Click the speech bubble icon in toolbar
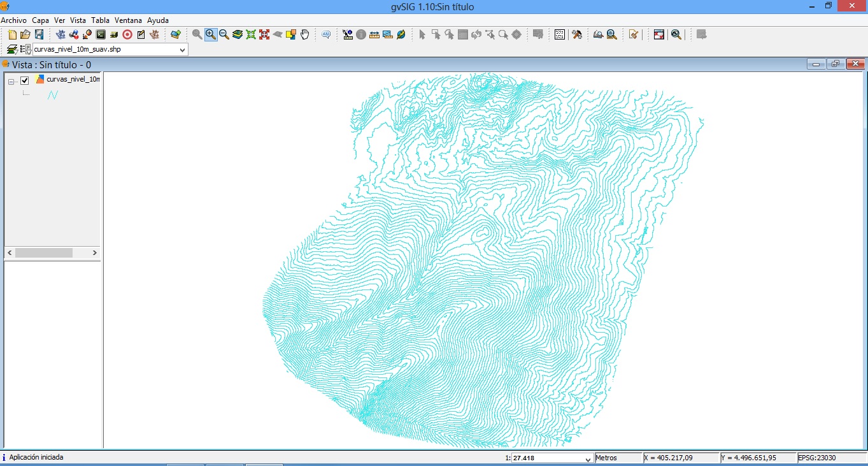Viewport: 868px width, 466px height. click(x=326, y=34)
